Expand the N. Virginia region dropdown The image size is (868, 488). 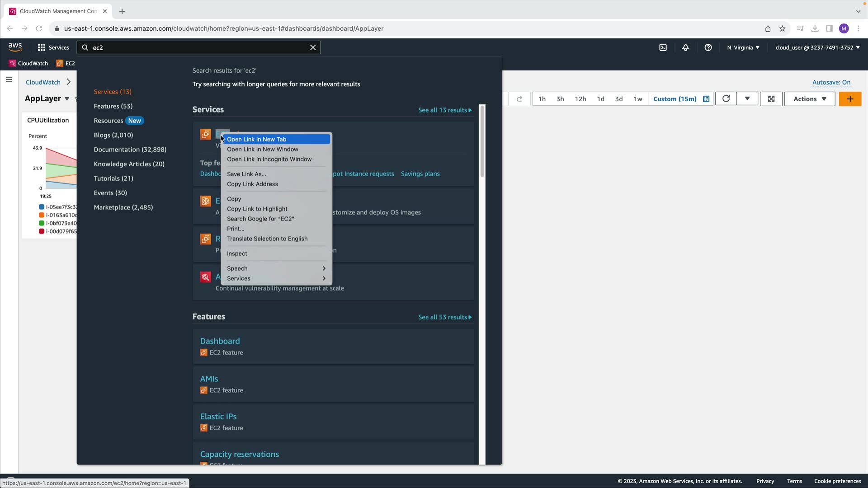pyautogui.click(x=743, y=47)
